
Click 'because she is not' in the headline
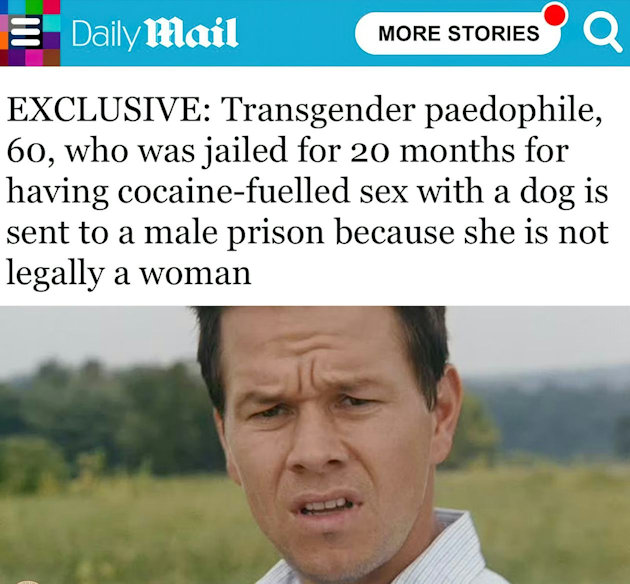coord(472,232)
